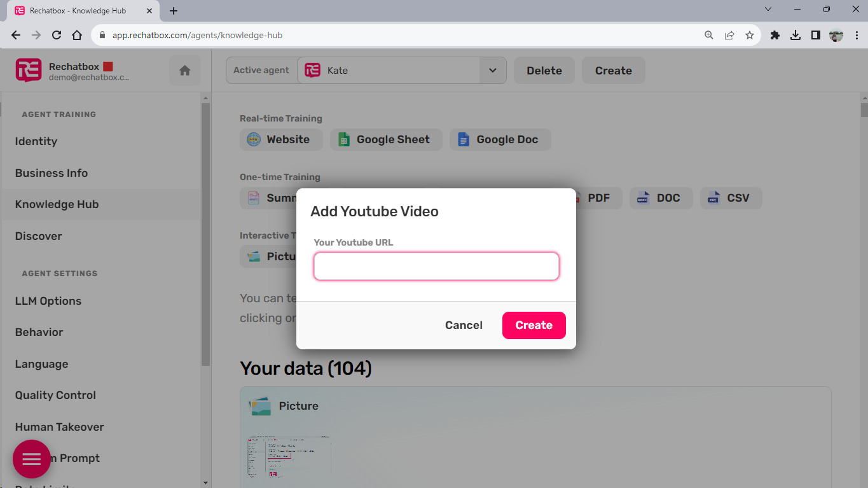This screenshot has height=488, width=868.
Task: Click the Picture card icon in Your data
Action: (x=261, y=406)
